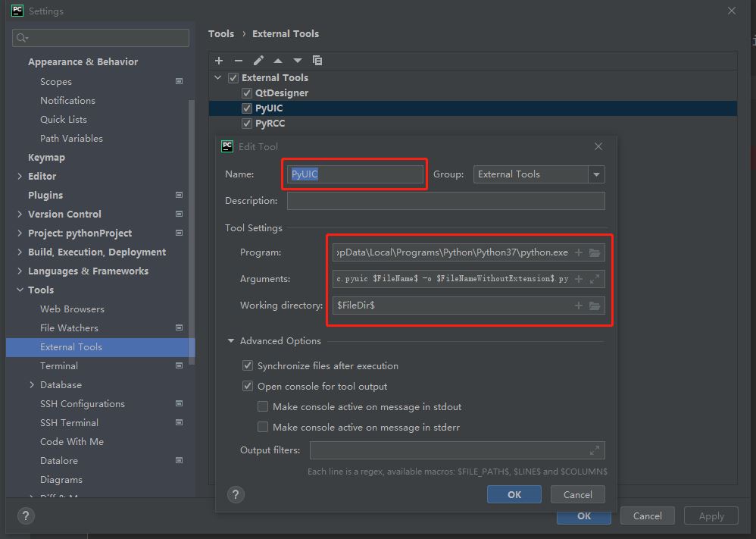Expand the Version Control settings section
Image resolution: width=756 pixels, height=539 pixels.
tap(20, 214)
